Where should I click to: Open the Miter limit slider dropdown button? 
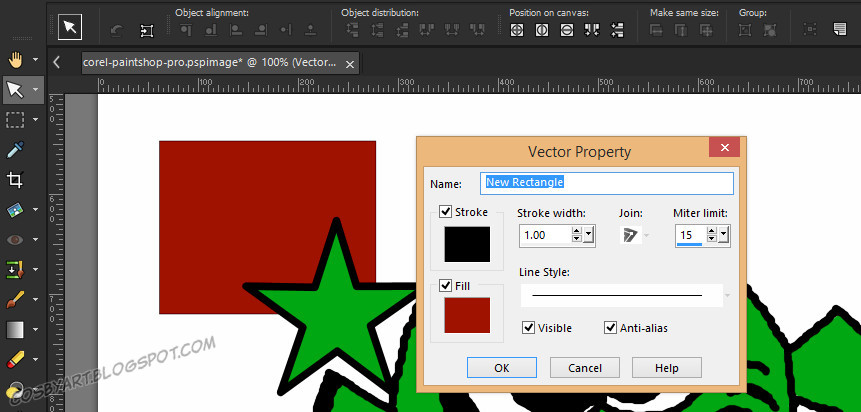click(x=723, y=235)
